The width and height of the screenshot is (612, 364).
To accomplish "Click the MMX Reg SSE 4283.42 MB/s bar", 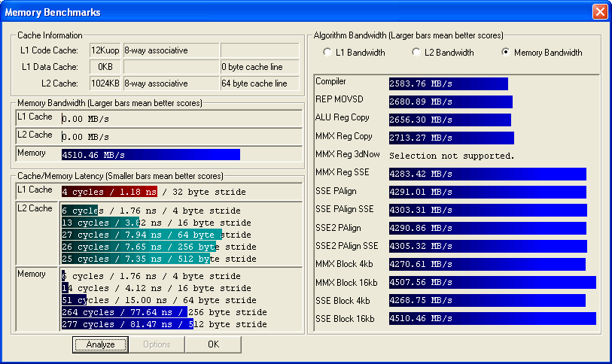I will click(x=488, y=174).
